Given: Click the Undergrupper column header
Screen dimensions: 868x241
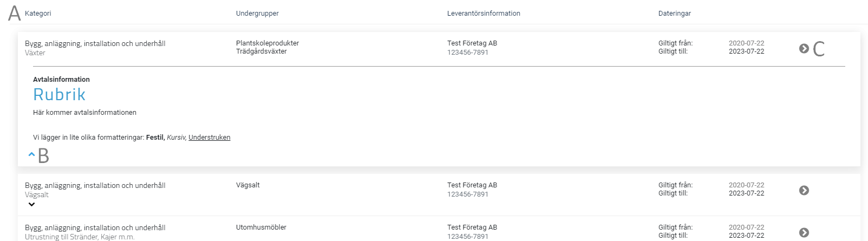Looking at the screenshot, I should click(257, 14).
